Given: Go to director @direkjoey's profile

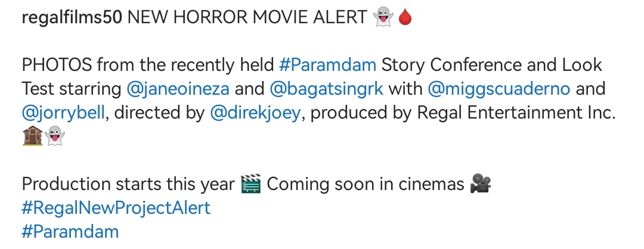Looking at the screenshot, I should coord(255,113).
